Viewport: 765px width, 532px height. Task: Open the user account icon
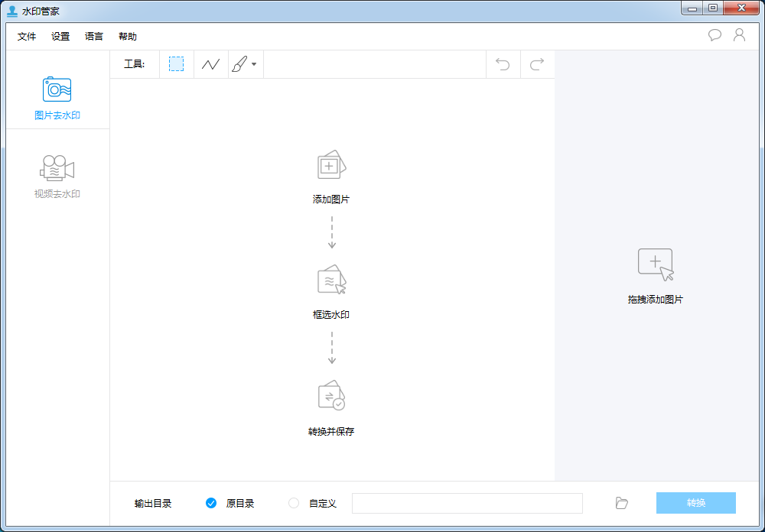pyautogui.click(x=739, y=35)
